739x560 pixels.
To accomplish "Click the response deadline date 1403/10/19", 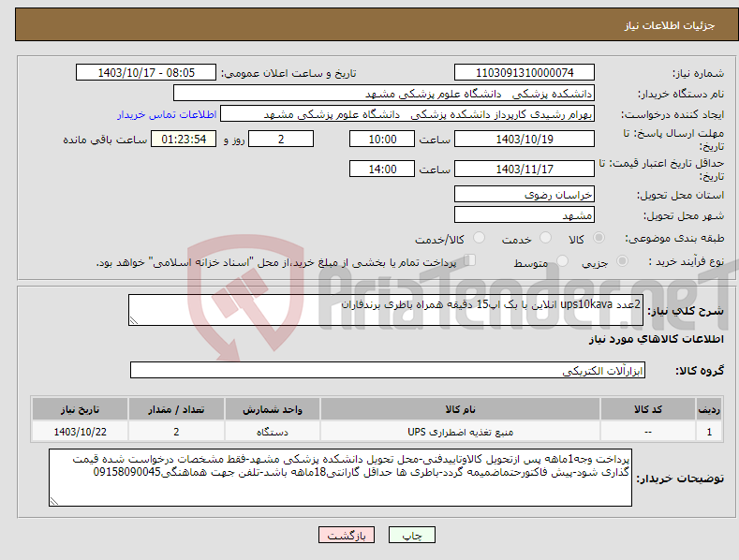I will 525,139.
